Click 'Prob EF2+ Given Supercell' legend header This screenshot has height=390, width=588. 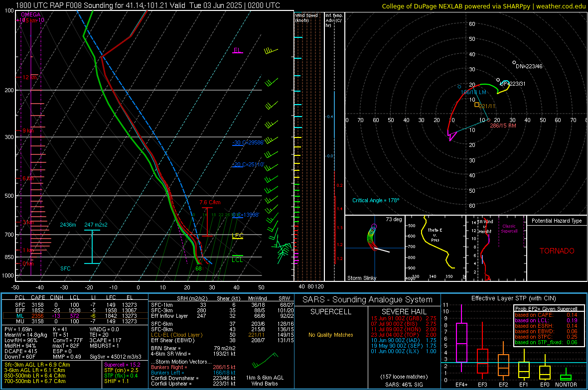tap(546, 309)
